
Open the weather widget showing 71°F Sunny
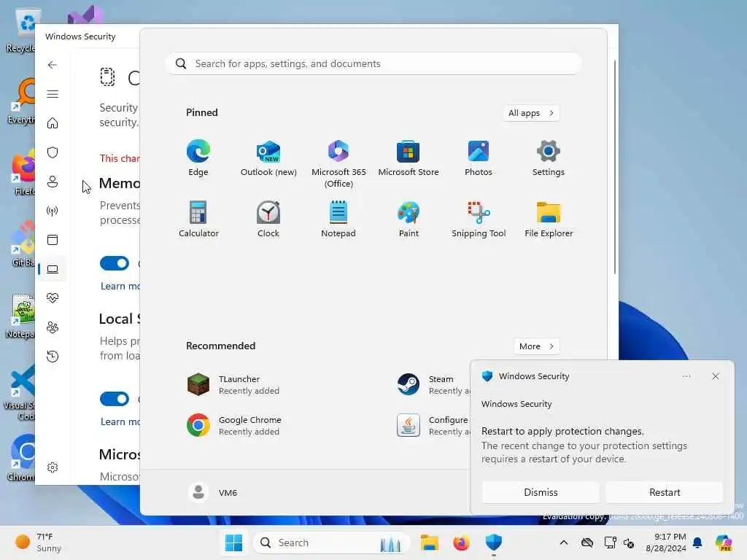coord(38,542)
